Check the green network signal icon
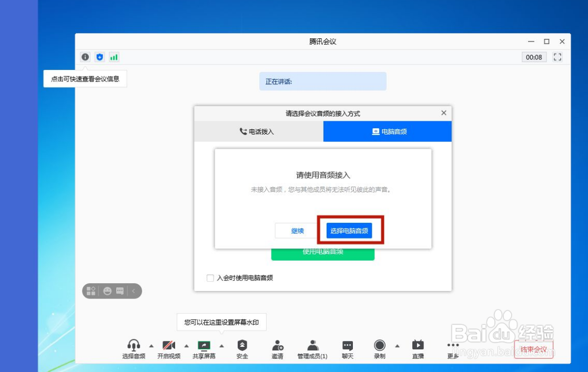Screen dimensions: 588x372 (x=114, y=57)
